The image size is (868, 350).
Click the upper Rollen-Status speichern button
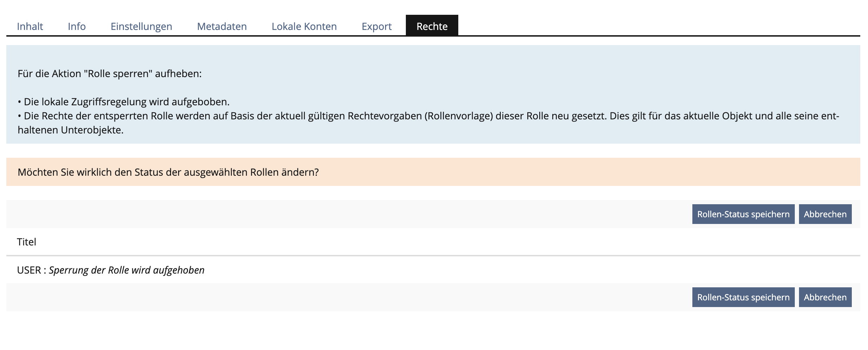[743, 214]
